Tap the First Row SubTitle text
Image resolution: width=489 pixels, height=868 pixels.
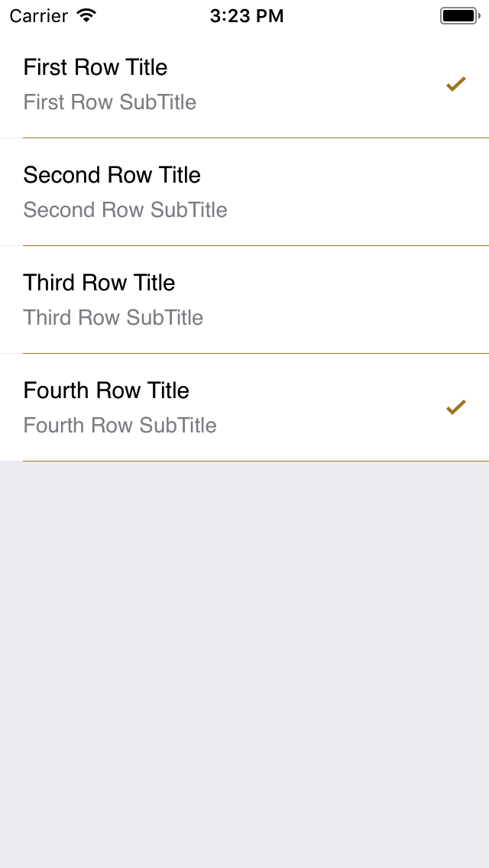coord(110,102)
